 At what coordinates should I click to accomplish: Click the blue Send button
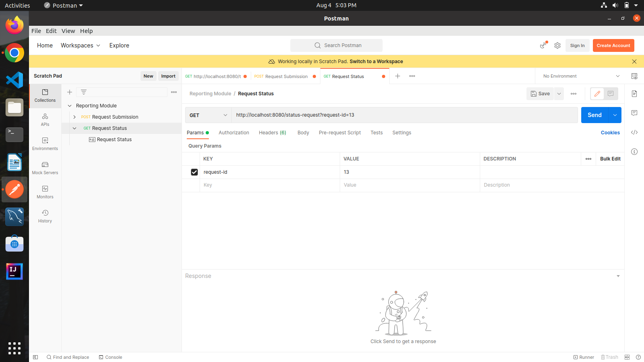tap(595, 115)
